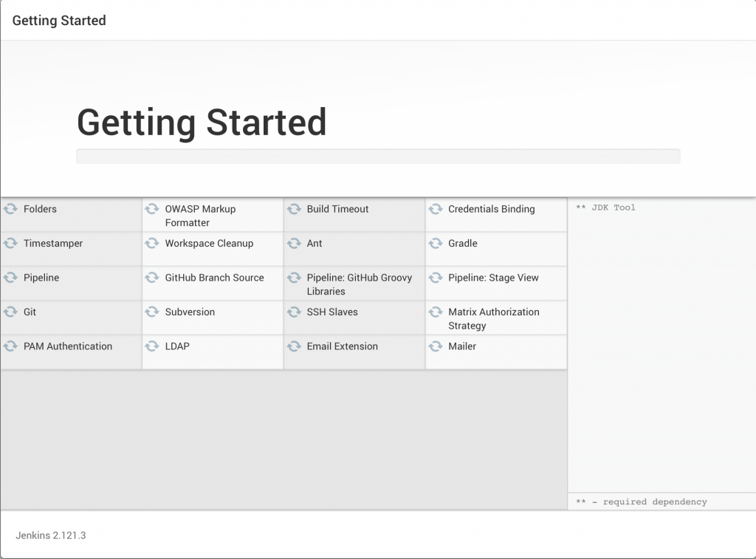Screen dimensions: 756x559
Task: Click the GitHub Branch Source plugin name
Action: coord(214,278)
